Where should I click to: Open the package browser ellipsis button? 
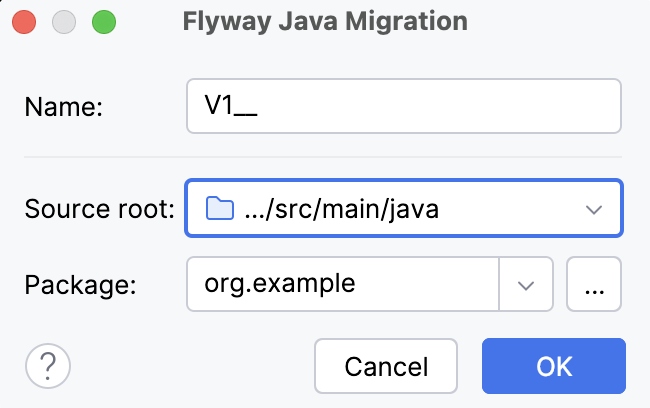click(x=594, y=284)
